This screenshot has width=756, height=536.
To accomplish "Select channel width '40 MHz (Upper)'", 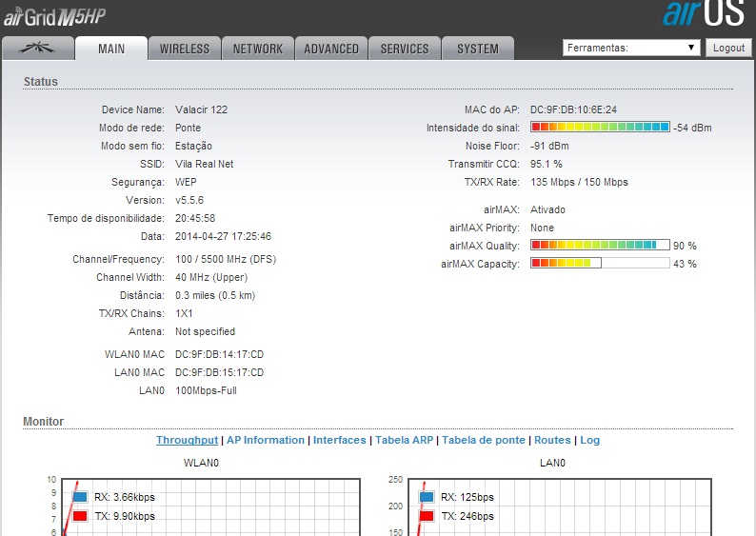I will 211,278.
